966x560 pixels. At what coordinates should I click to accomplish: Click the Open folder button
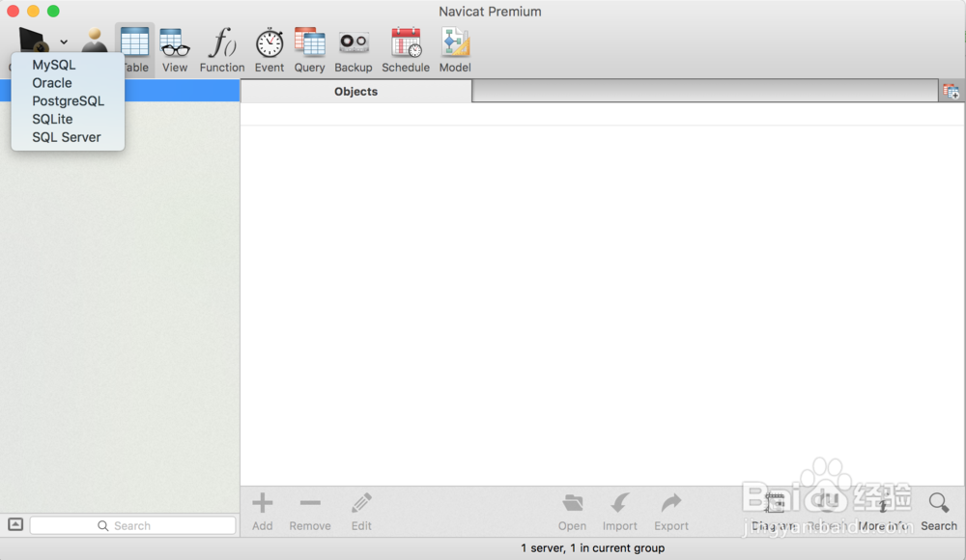(x=572, y=512)
